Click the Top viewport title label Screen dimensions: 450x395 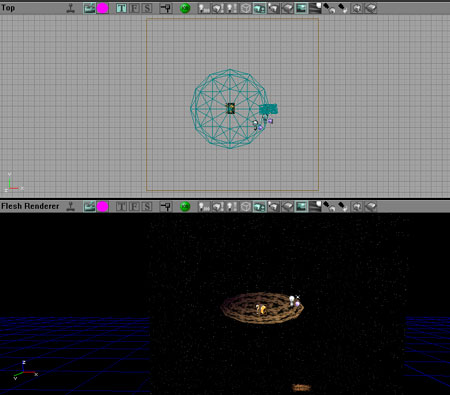pos(8,8)
